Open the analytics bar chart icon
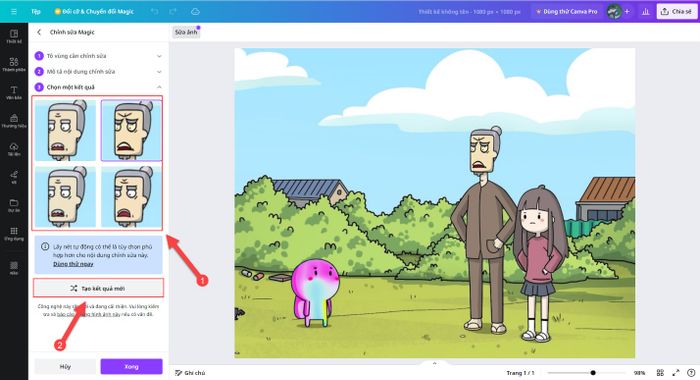This screenshot has width=700, height=380. coord(646,12)
